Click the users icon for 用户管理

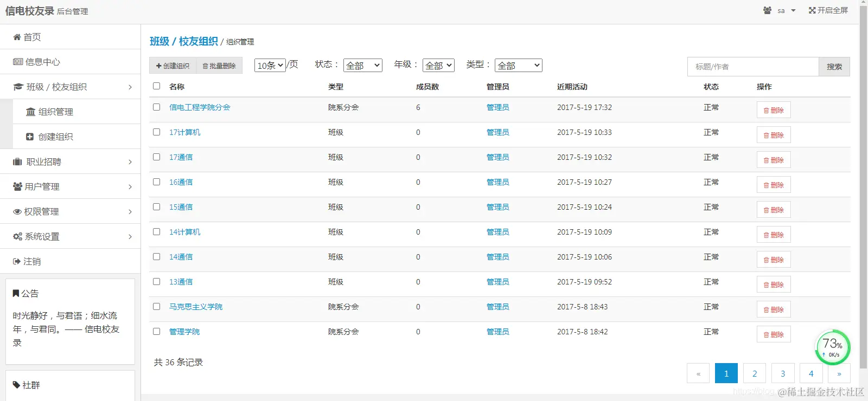[17, 186]
